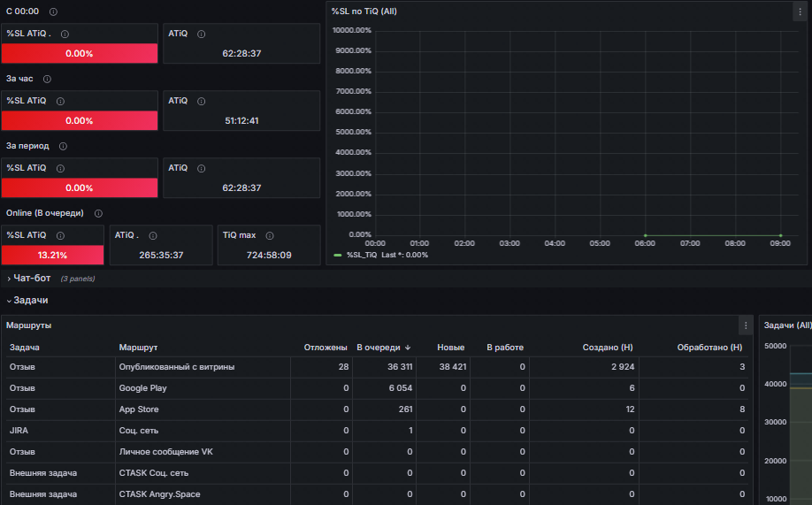Toggle the '%SL_TiQ' legend series visibility

click(x=362, y=255)
